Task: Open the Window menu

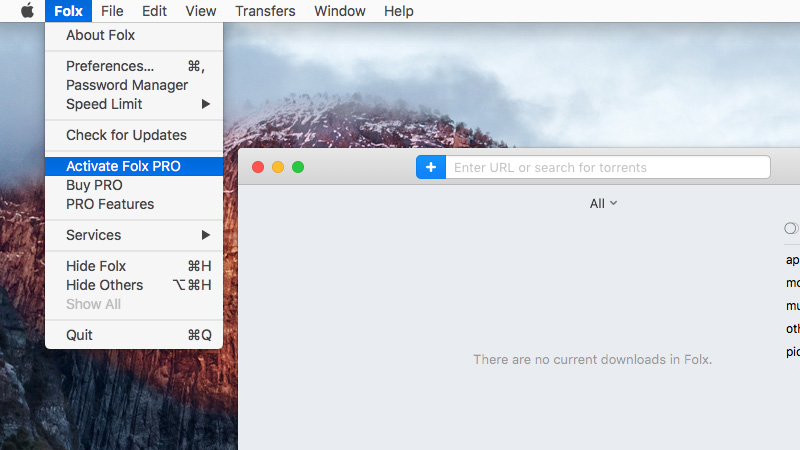Action: click(340, 11)
